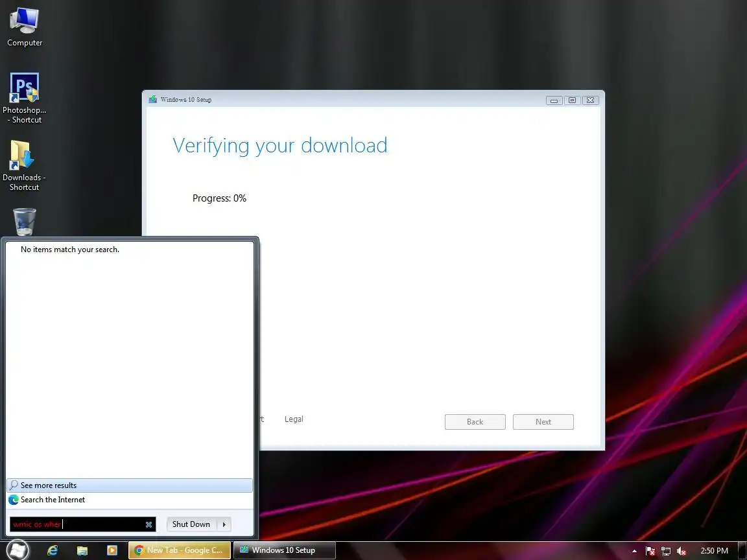The width and height of the screenshot is (747, 560).
Task: Click See more results
Action: (x=130, y=485)
